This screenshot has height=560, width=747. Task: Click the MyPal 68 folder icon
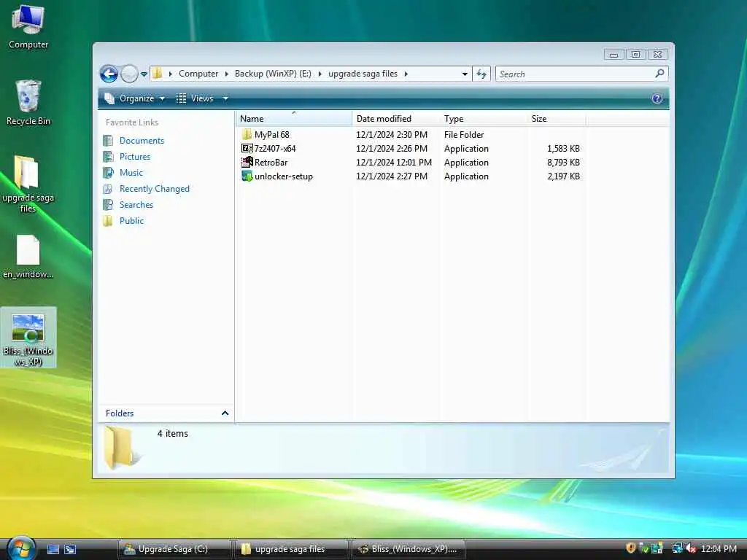point(247,134)
